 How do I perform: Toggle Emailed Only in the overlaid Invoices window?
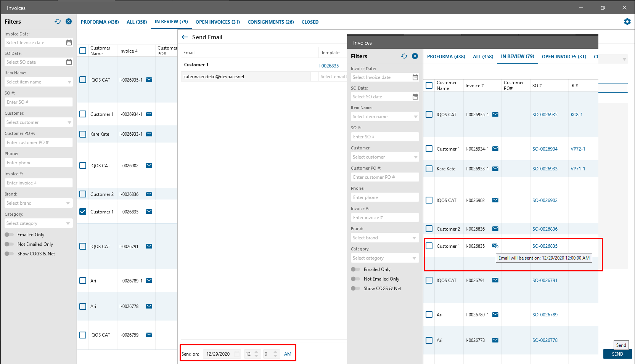pyautogui.click(x=355, y=269)
